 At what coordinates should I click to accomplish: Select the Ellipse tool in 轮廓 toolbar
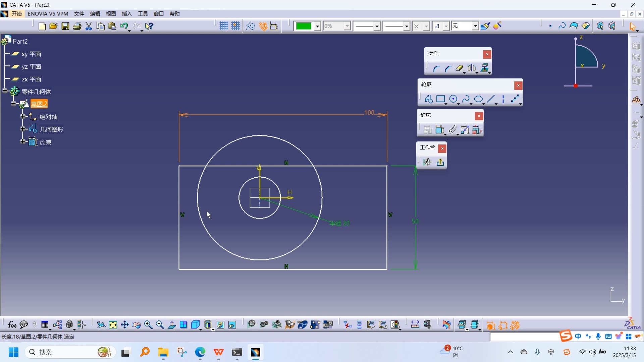(x=479, y=99)
